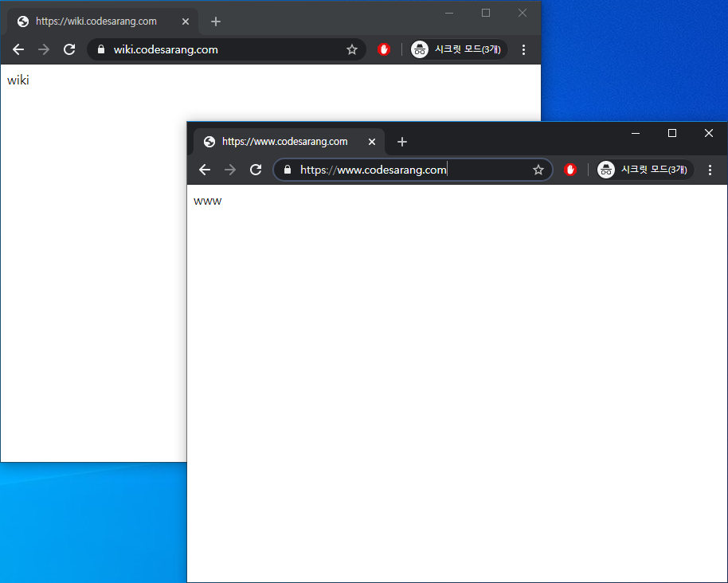The image size is (728, 583).
Task: Minimize the wiki.codesarang.com window
Action: coord(449,13)
